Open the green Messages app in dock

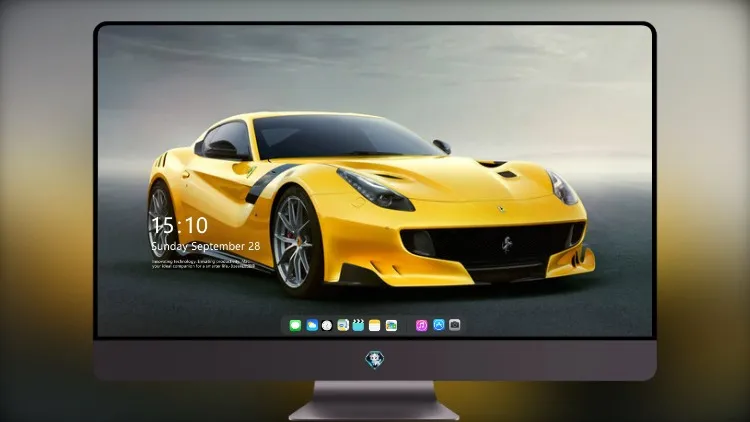[295, 326]
